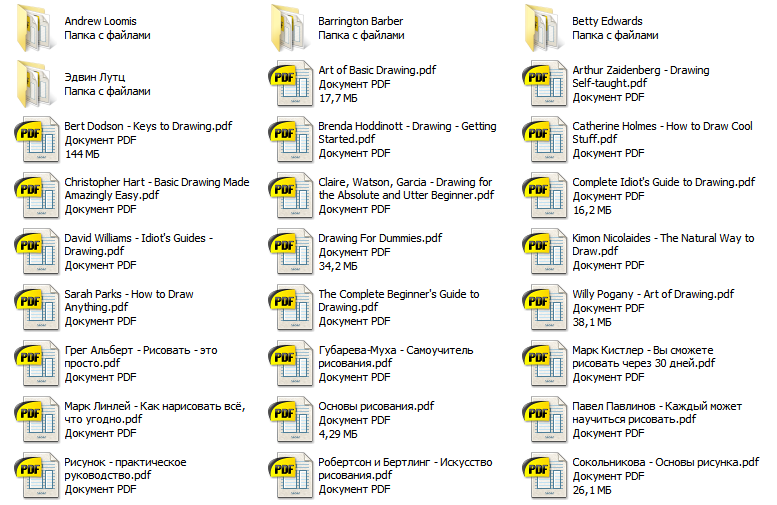Click PDF icon of Drawing For Dummies.pdf
The height and width of the screenshot is (505, 777).
coord(292,251)
